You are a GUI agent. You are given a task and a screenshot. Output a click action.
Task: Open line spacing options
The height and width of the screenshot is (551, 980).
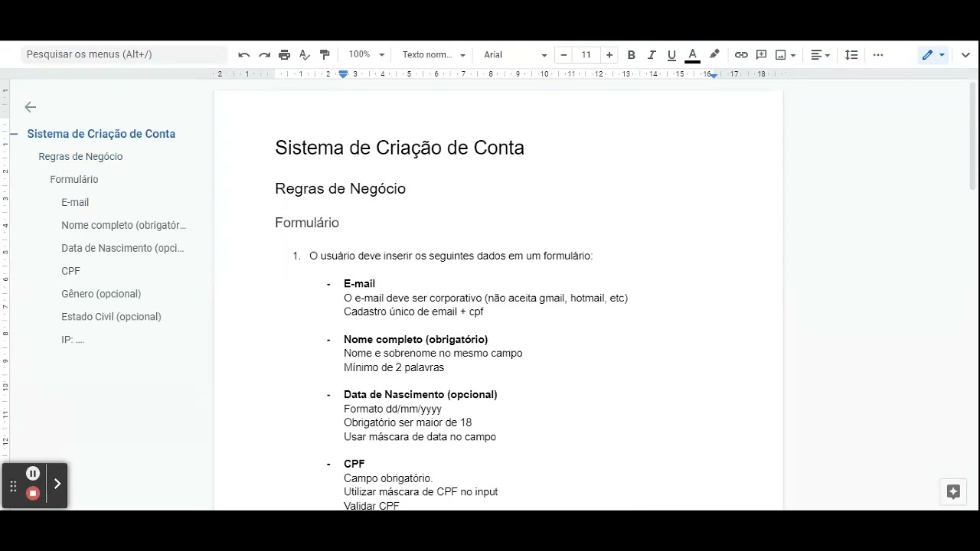(851, 54)
